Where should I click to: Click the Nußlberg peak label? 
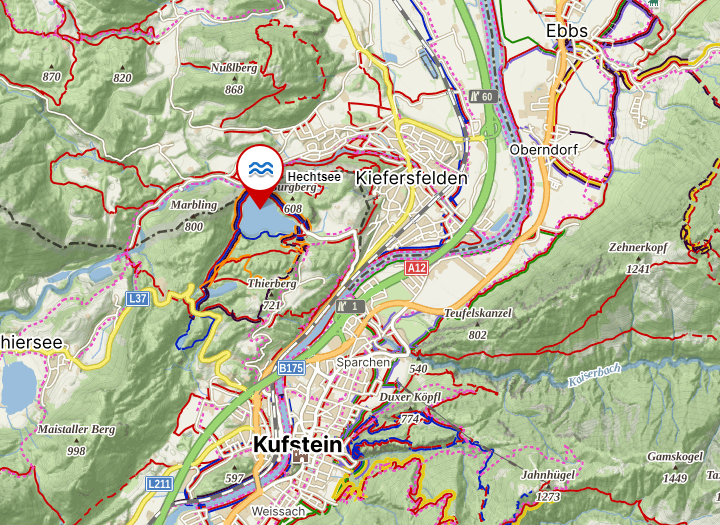pos(234,68)
